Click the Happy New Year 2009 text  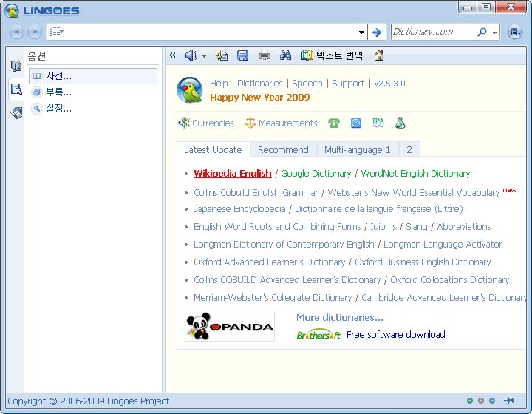(x=260, y=98)
